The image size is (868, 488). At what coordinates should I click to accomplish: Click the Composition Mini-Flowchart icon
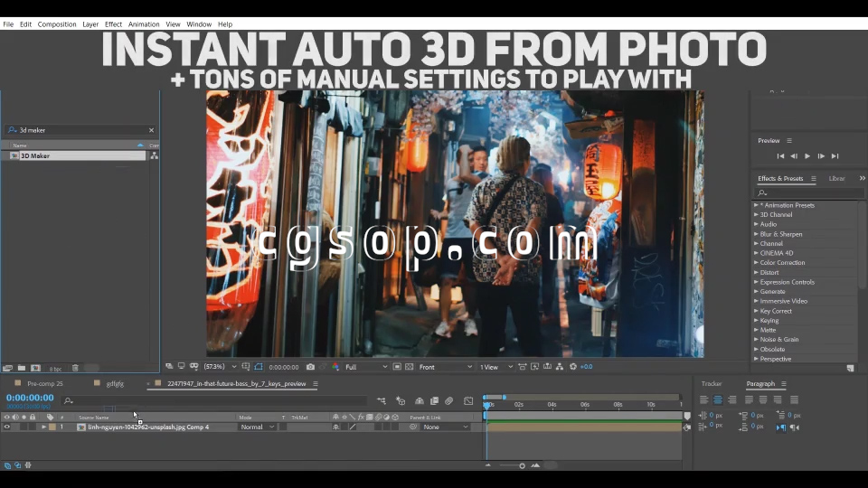pos(381,400)
